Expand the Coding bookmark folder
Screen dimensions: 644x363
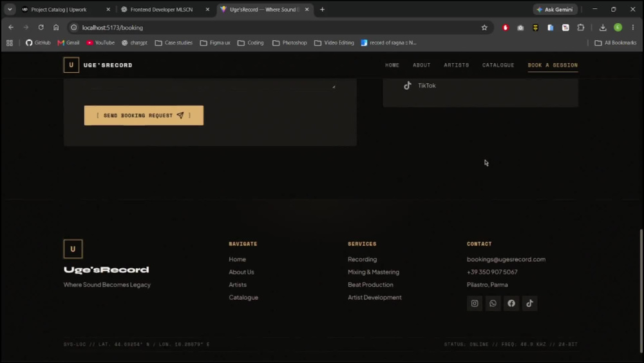[x=251, y=43]
